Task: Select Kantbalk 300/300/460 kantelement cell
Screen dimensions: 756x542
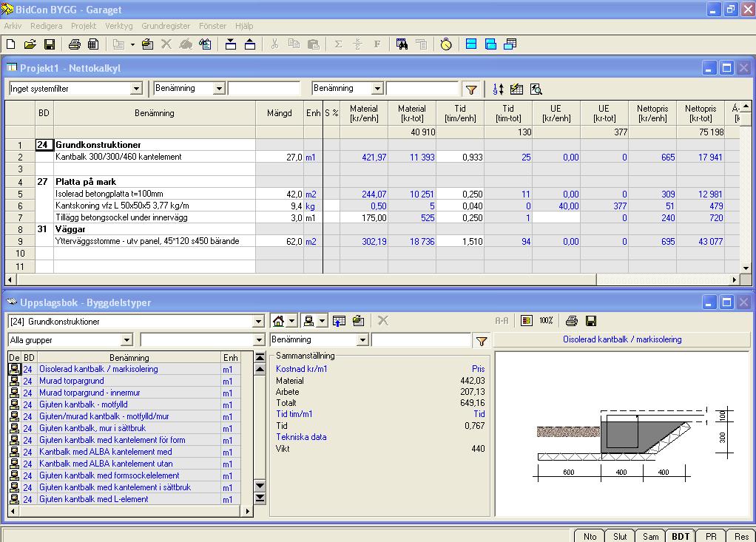Action: click(x=155, y=157)
